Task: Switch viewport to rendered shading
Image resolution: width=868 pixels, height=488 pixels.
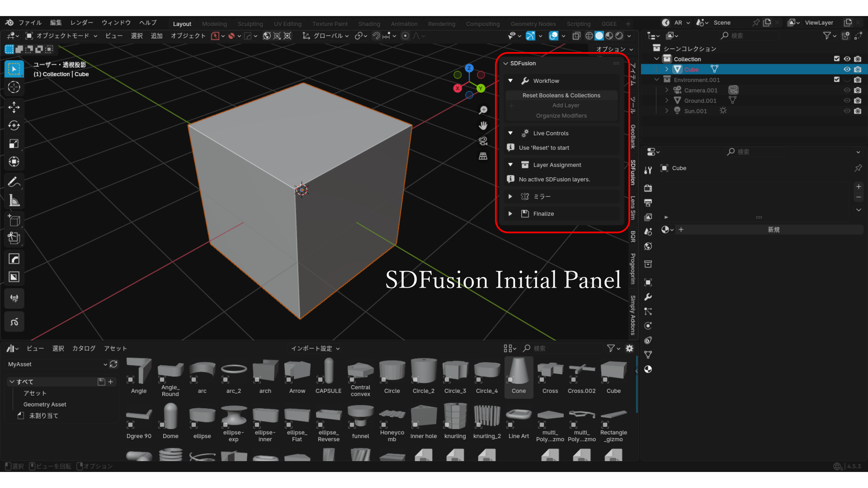Action: pos(619,36)
